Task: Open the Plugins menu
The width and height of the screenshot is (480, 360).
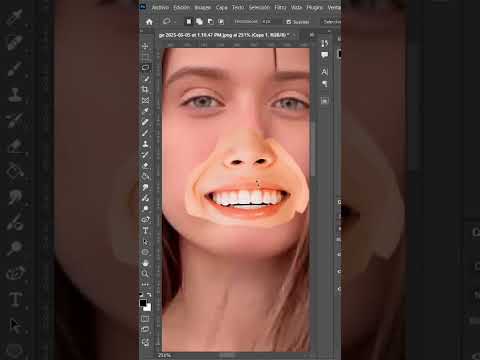Action: [x=315, y=7]
